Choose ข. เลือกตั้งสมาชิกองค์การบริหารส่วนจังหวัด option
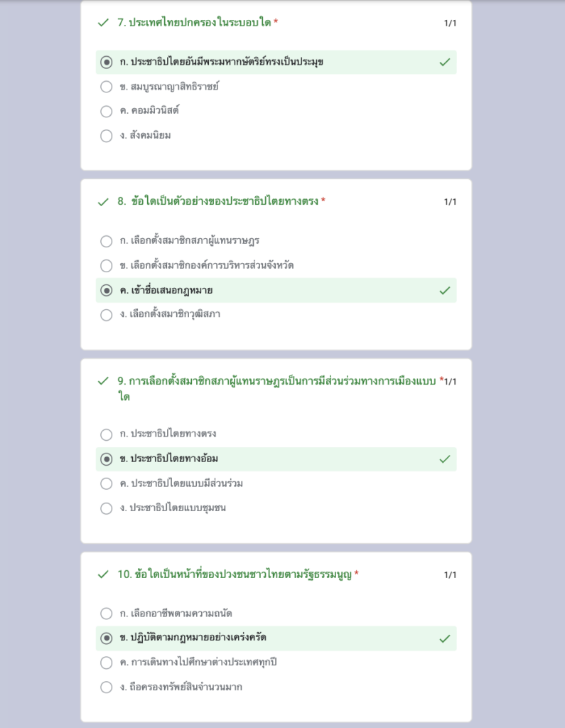 tap(107, 266)
